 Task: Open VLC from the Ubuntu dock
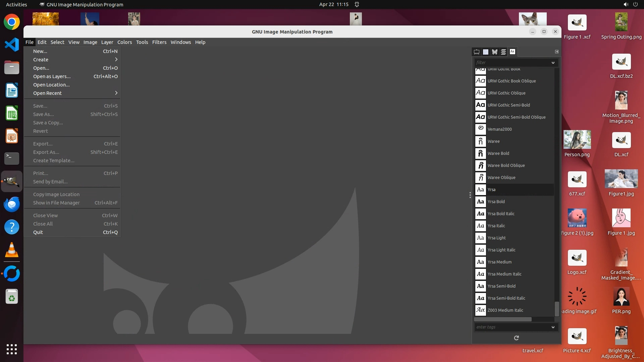12,250
